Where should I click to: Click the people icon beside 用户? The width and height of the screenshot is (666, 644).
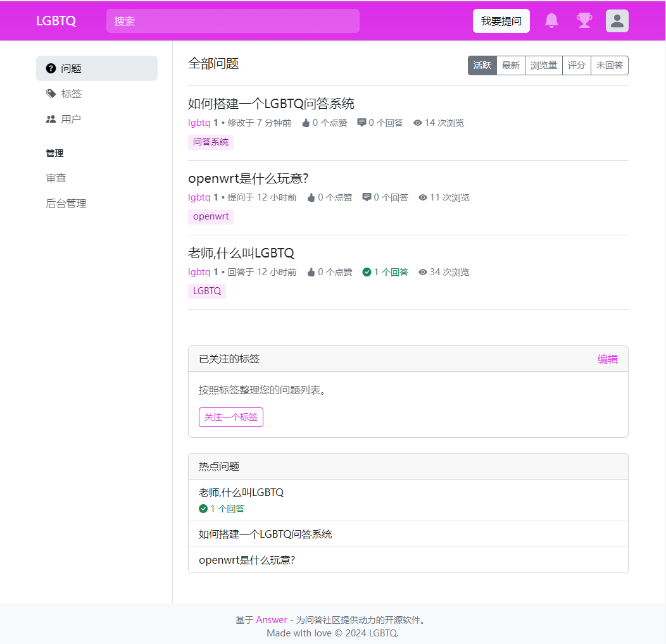click(x=51, y=119)
